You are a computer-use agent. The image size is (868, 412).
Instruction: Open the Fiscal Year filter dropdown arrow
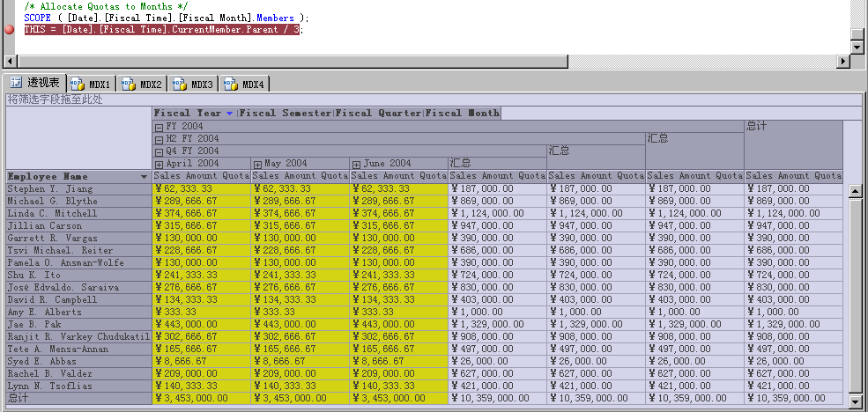coord(230,114)
